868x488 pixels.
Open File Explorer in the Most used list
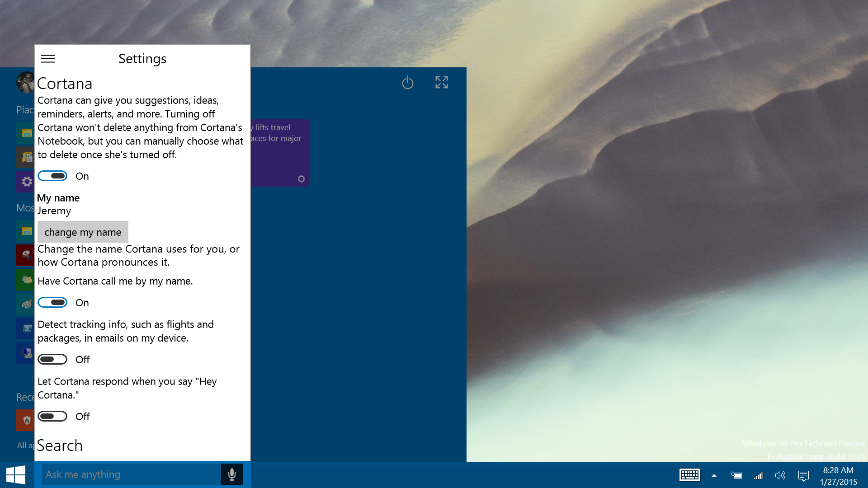pos(26,231)
